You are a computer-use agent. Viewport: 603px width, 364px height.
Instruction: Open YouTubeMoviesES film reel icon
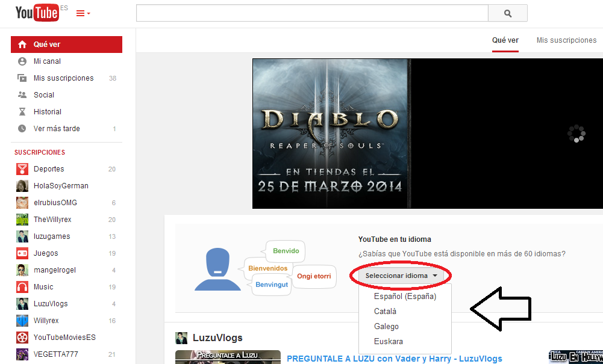coord(22,338)
